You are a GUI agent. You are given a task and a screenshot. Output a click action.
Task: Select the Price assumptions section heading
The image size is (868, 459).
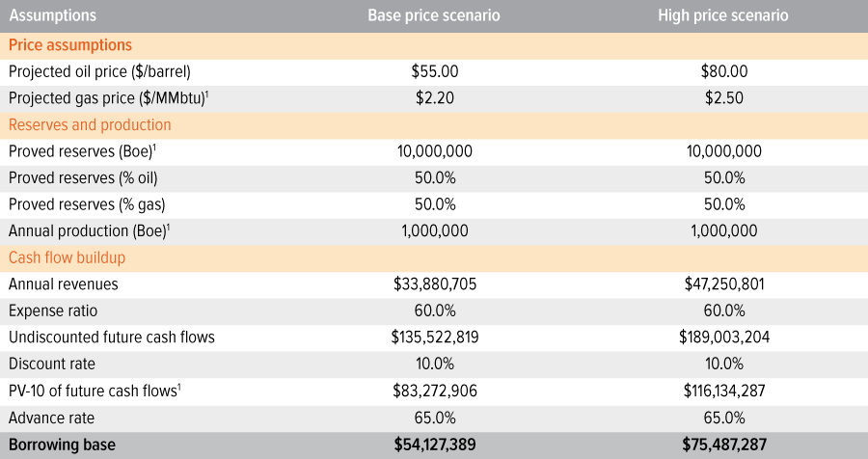[x=70, y=45]
